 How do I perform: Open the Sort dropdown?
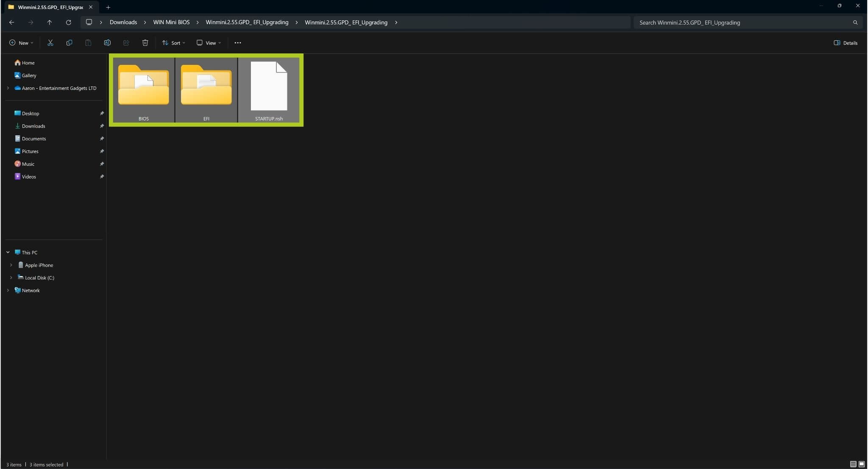174,42
